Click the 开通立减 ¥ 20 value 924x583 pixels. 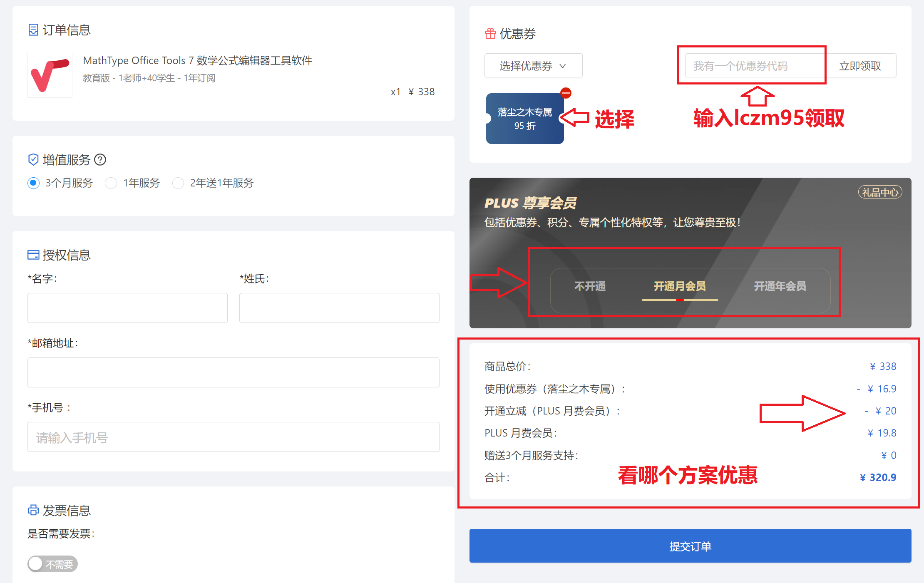pyautogui.click(x=880, y=411)
